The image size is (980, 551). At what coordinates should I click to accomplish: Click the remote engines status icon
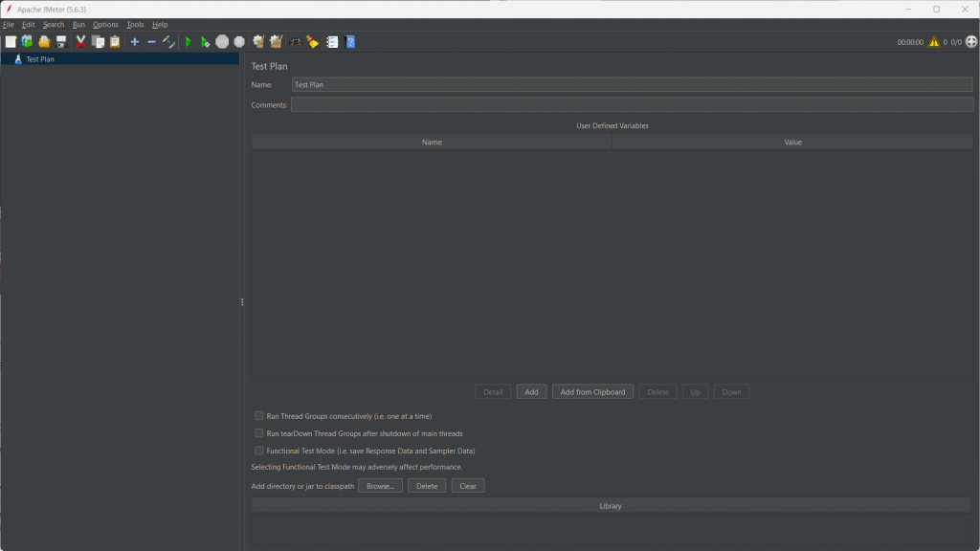point(971,42)
